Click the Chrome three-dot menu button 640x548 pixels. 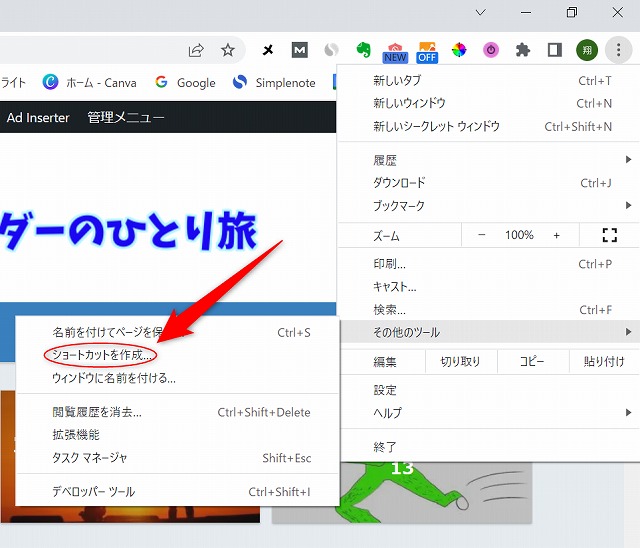click(619, 50)
